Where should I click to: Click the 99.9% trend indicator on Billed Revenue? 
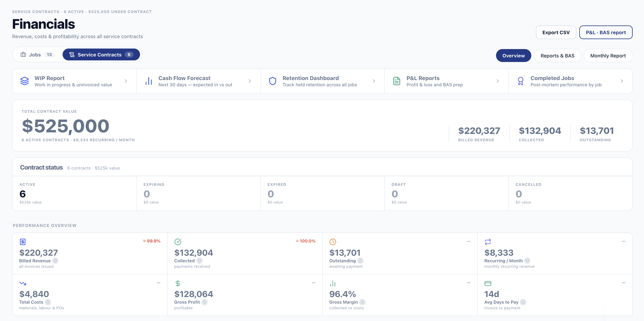[152, 241]
